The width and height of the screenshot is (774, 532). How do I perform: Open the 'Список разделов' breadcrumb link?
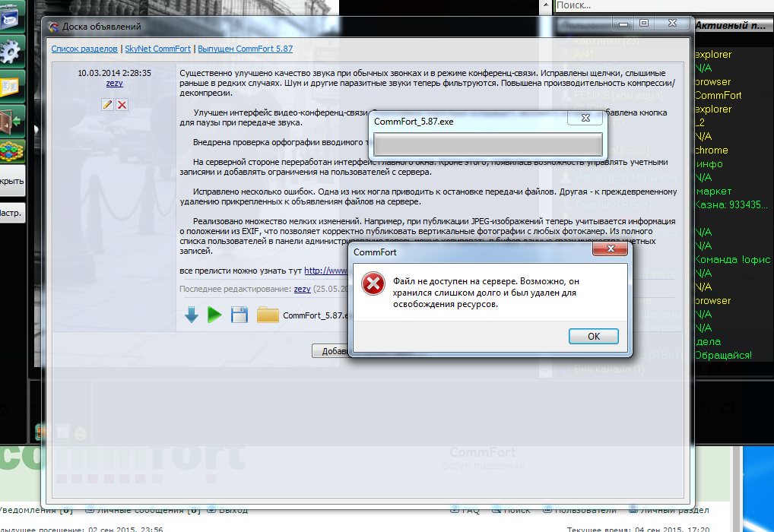click(84, 49)
